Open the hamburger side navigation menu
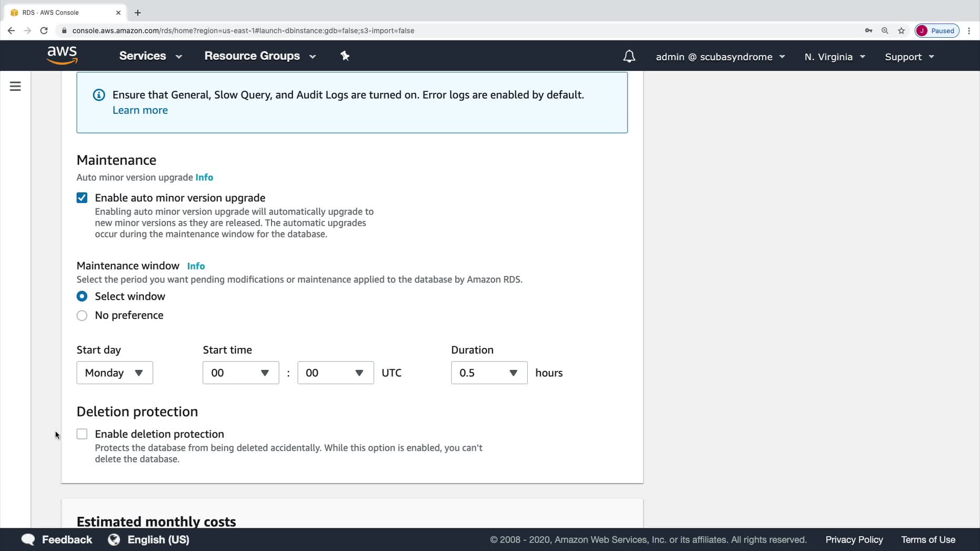This screenshot has height=551, width=980. 15,86
